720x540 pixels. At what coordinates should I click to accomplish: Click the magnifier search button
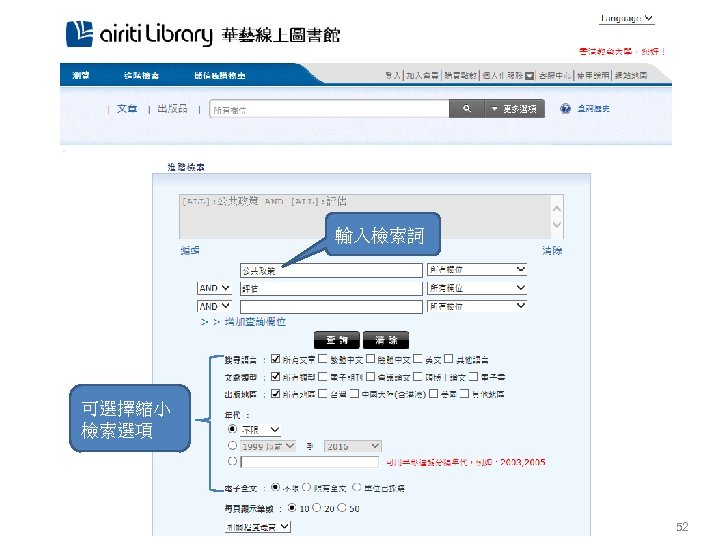[467, 109]
